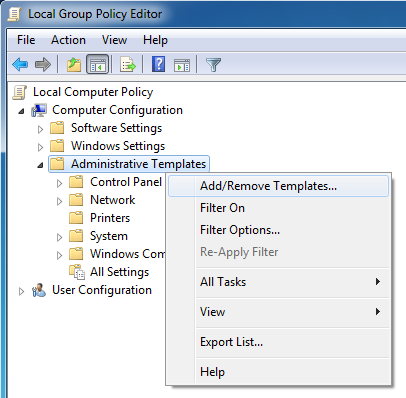Collapse the Computer Configuration node
The height and width of the screenshot is (398, 406).
[21, 111]
